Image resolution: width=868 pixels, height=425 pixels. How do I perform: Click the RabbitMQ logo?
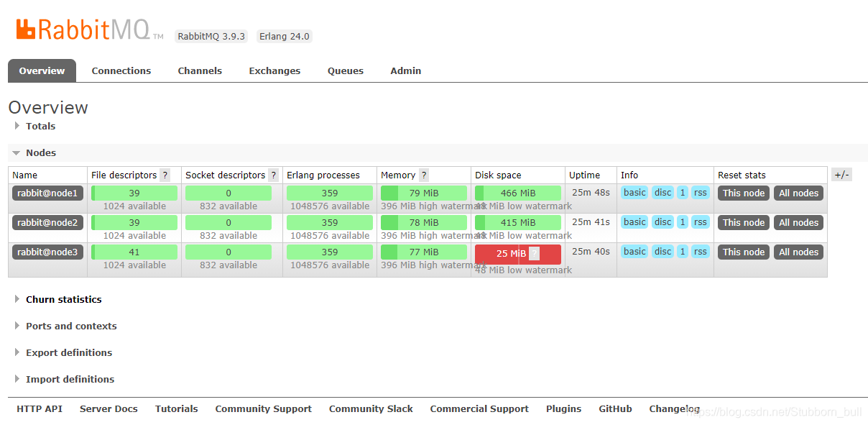tap(83, 29)
